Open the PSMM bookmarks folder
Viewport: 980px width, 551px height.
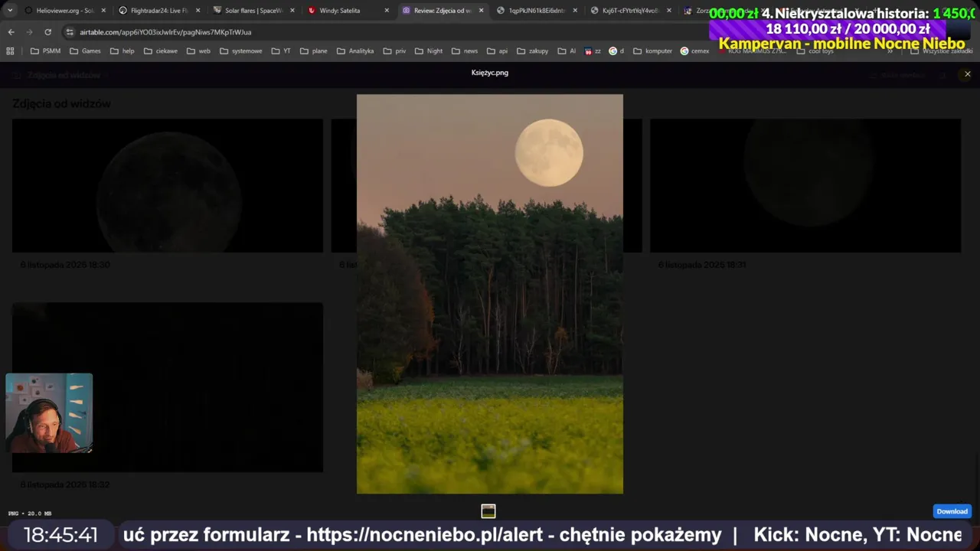[x=45, y=51]
